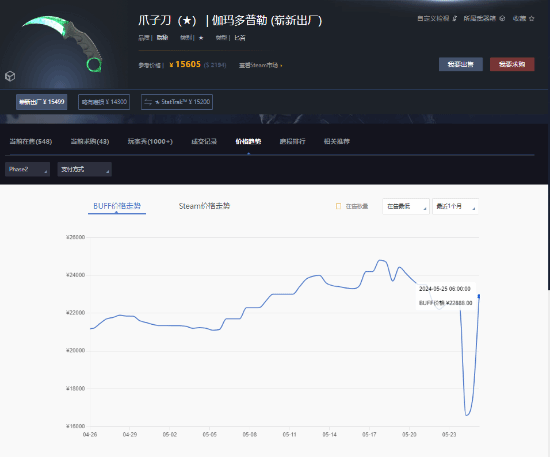550x457 pixels.
Task: Click the page scrollbar on the right edge
Action: [548, 144]
